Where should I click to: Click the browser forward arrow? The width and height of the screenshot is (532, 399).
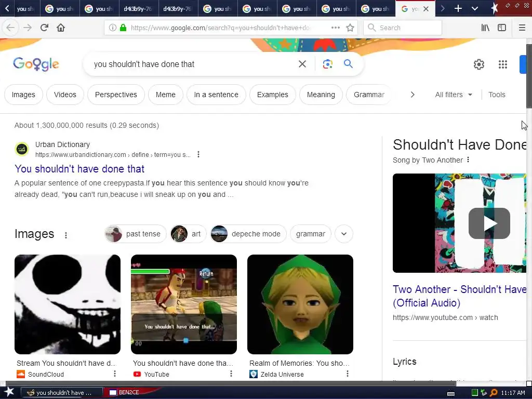[x=28, y=28]
